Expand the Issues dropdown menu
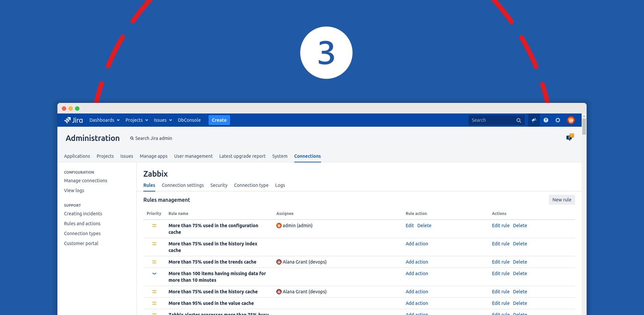The height and width of the screenshot is (315, 644). click(x=163, y=120)
